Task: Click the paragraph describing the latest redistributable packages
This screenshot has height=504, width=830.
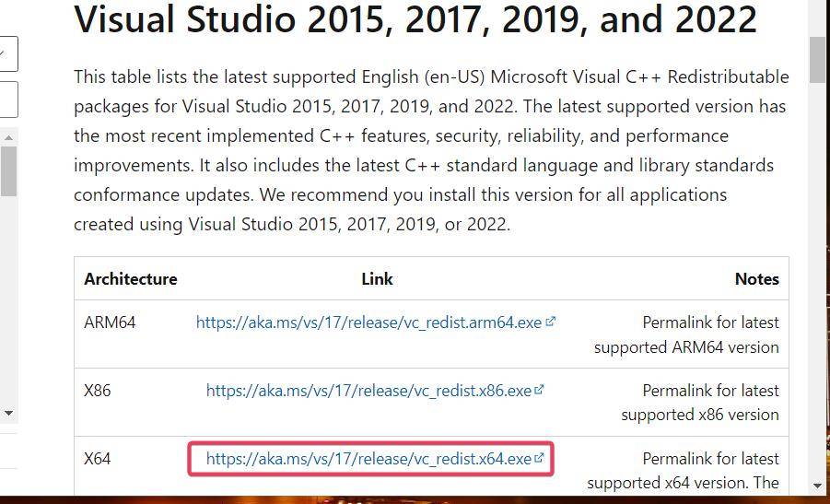Action: pyautogui.click(x=431, y=150)
